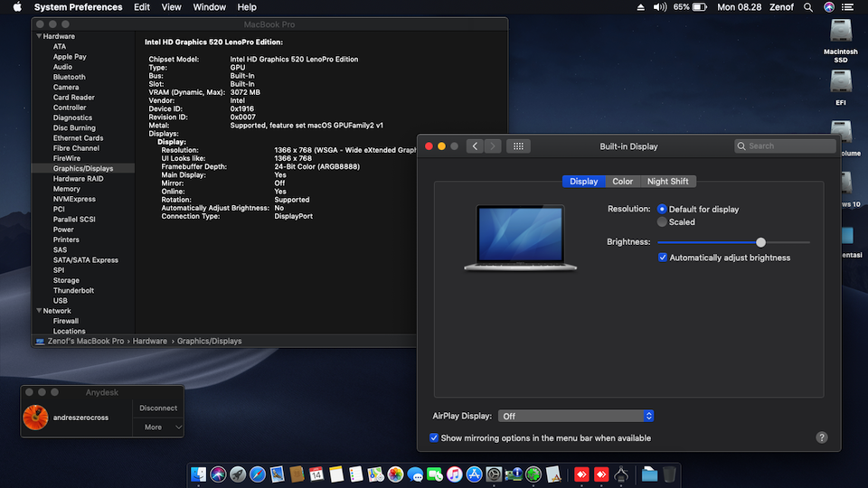Open Spotlight search in the menu bar

(809, 7)
